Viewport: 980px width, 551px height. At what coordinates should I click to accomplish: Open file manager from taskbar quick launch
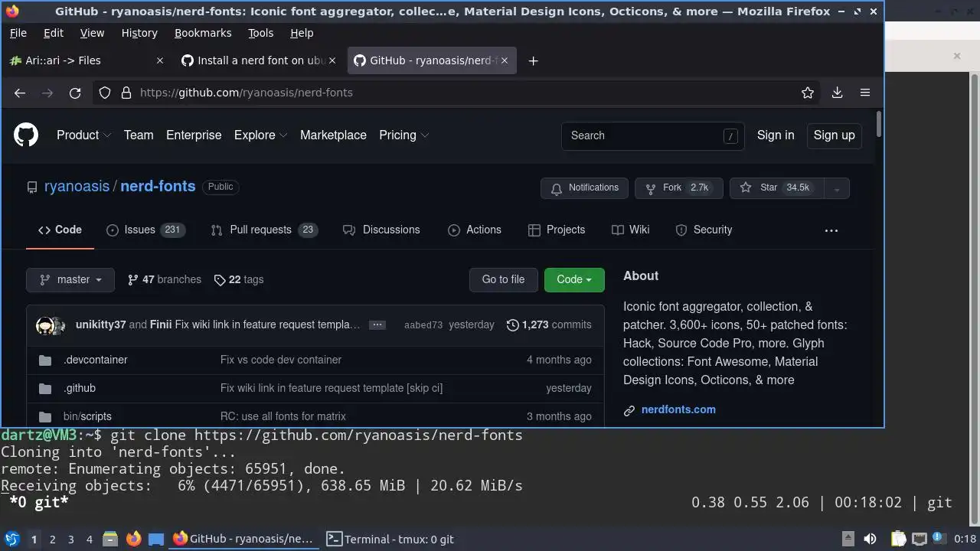click(110, 540)
